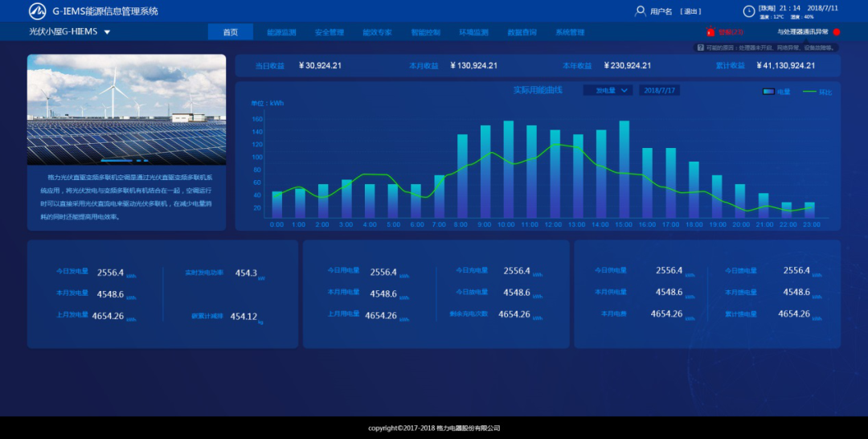The width and height of the screenshot is (868, 439).
Task: Open the 发电量 chart type dropdown
Action: [x=608, y=91]
